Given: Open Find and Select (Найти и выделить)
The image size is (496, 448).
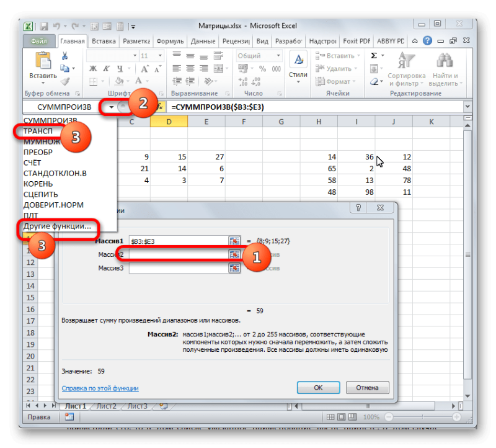Looking at the screenshot, I should pos(445,69).
